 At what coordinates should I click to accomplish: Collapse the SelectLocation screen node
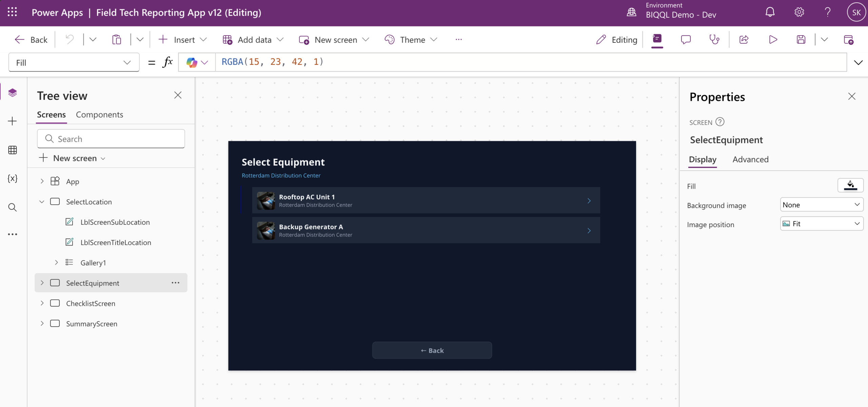[x=42, y=202]
